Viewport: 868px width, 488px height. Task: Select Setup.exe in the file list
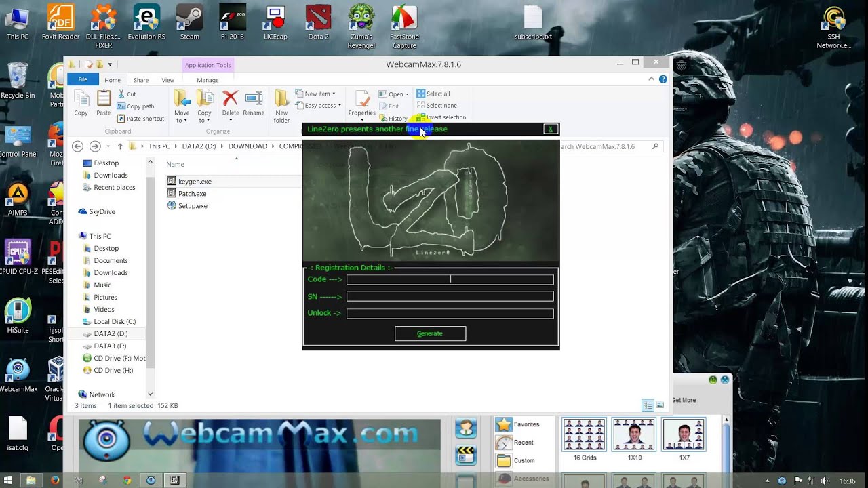[187, 206]
